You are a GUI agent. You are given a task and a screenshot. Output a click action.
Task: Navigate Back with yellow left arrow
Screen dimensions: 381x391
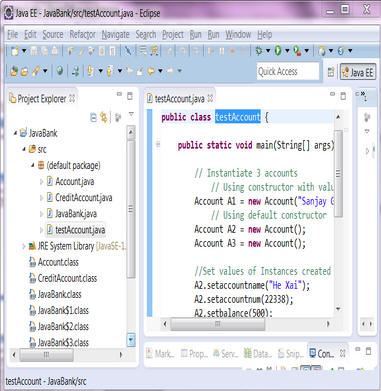coord(151,71)
